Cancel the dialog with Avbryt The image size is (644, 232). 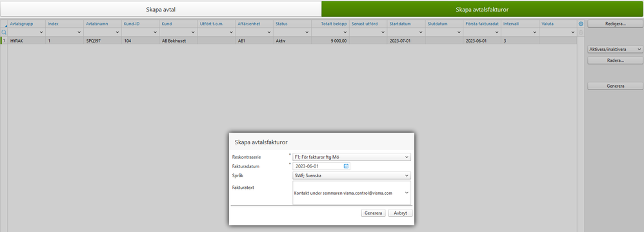pyautogui.click(x=400, y=213)
